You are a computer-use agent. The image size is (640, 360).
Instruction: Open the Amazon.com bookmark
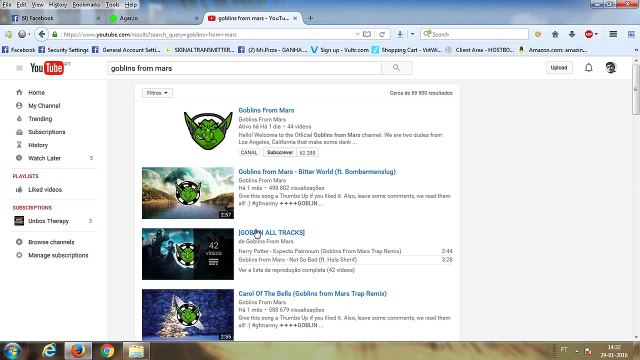point(553,50)
